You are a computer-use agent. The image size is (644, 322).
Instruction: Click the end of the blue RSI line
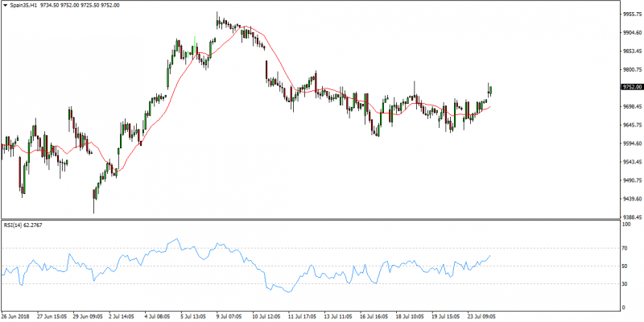tap(490, 256)
